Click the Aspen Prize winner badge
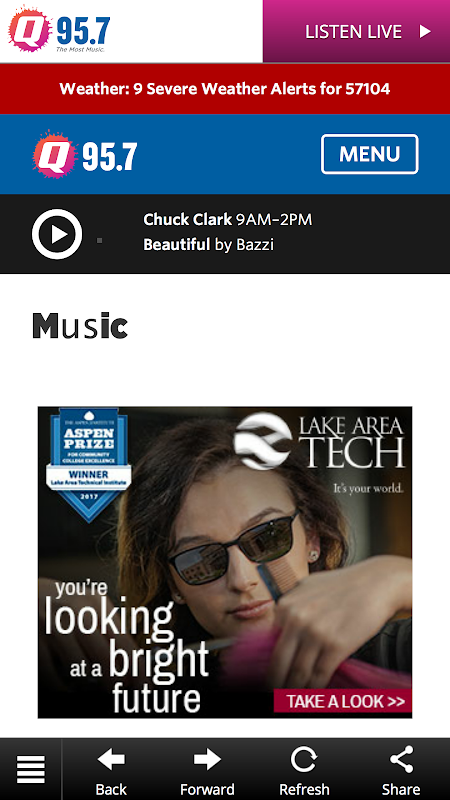The width and height of the screenshot is (450, 800). tap(88, 463)
